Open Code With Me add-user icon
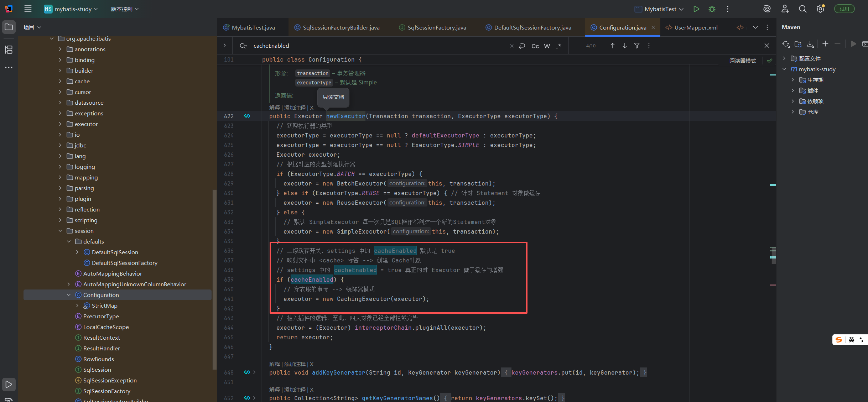Viewport: 868px width, 402px height. tap(785, 9)
